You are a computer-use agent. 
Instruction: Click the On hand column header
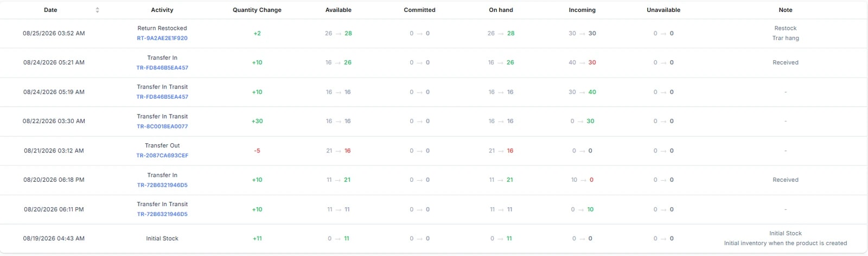pos(501,10)
